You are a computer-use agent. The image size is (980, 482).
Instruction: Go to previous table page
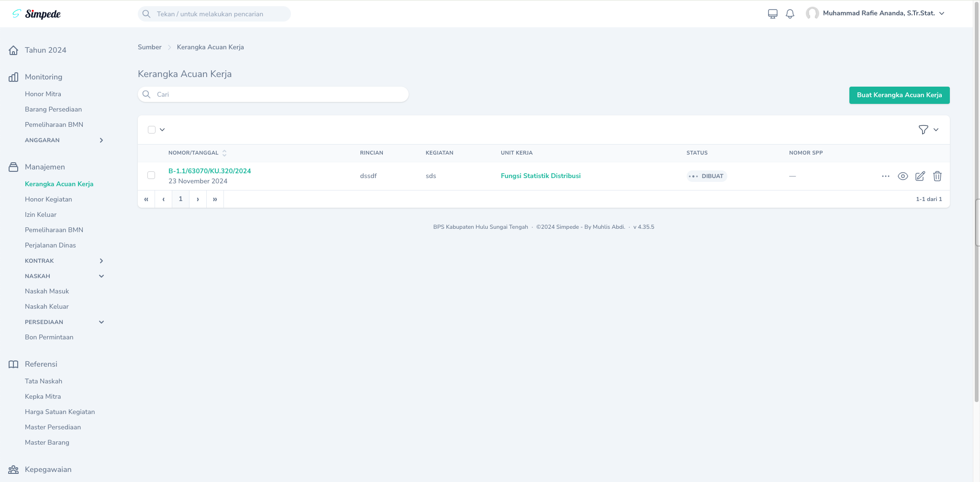[x=164, y=199]
